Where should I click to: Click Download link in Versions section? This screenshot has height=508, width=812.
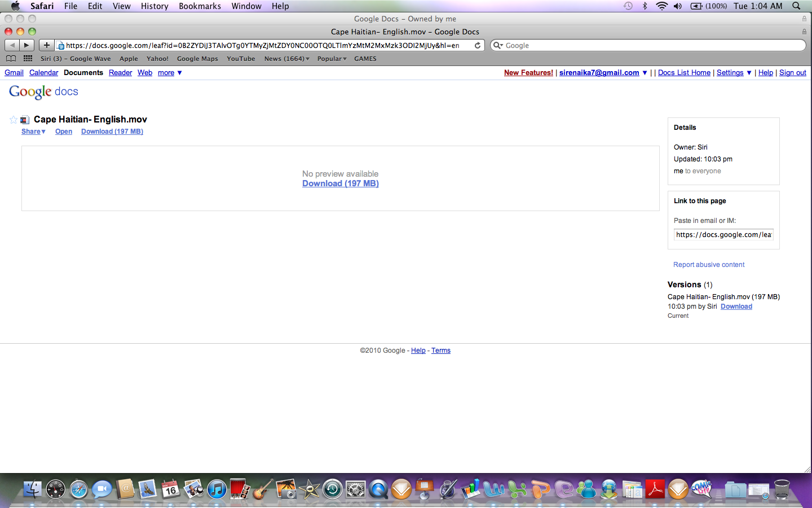[736, 306]
